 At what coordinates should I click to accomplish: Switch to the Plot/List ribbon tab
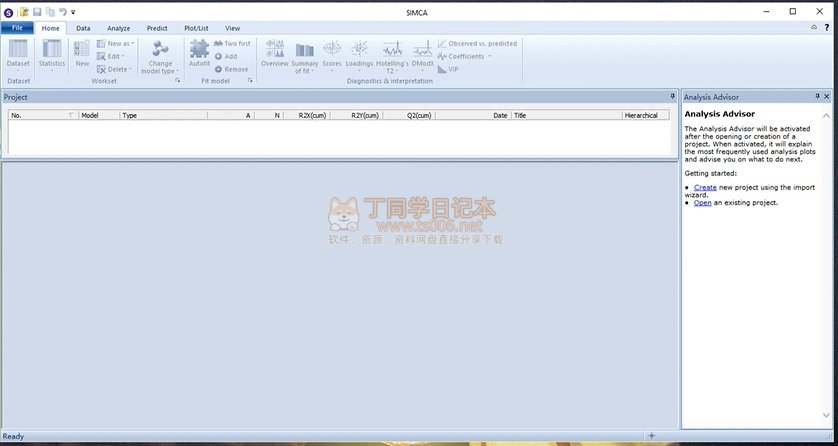(196, 28)
